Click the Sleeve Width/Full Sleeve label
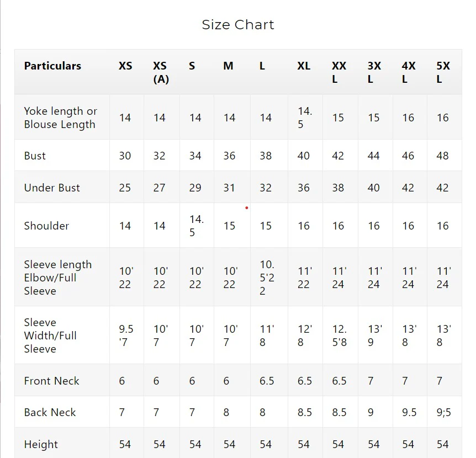The width and height of the screenshot is (476, 458). 50,335
